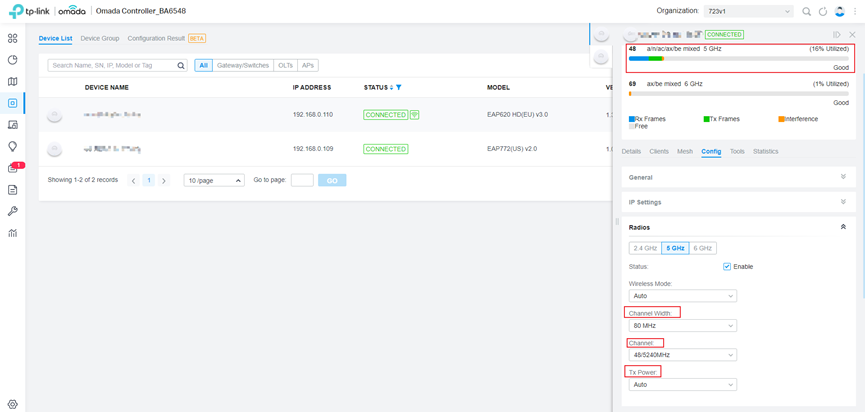This screenshot has width=865, height=412.
Task: Open the Clients tab in device panel
Action: click(x=659, y=152)
